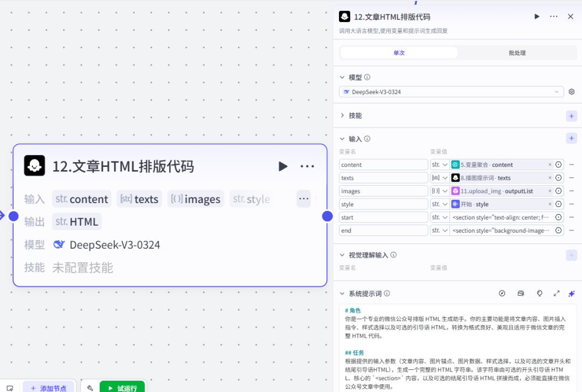Select the 单次 tab
Image resolution: width=582 pixels, height=392 pixels.
click(x=399, y=52)
